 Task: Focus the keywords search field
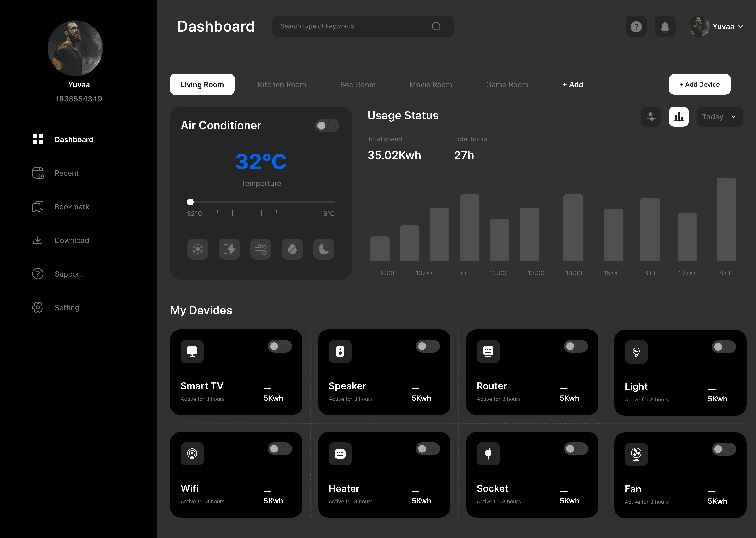coord(354,26)
